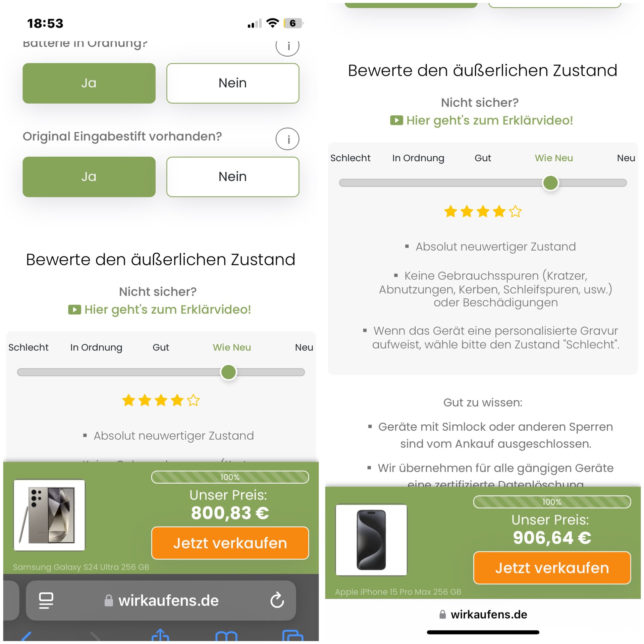This screenshot has width=644, height=644.
Task: Click condition slider handle on iPhone screen
Action: tap(550, 183)
